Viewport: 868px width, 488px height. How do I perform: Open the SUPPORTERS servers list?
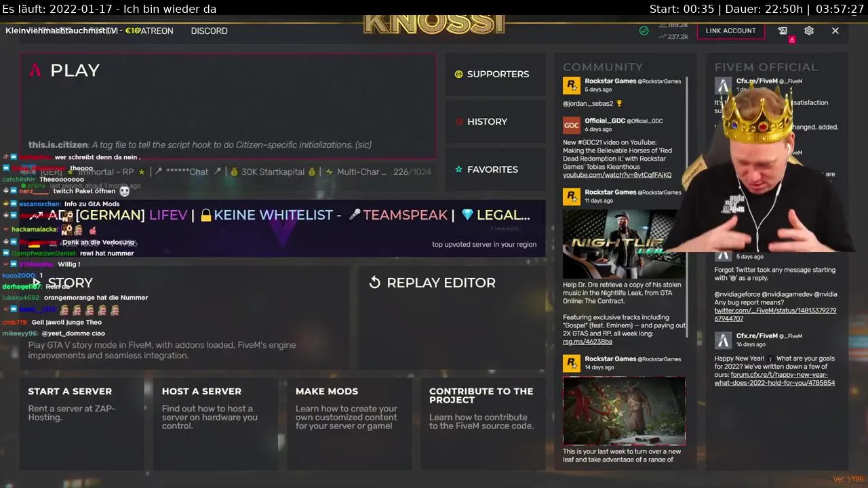click(x=496, y=74)
